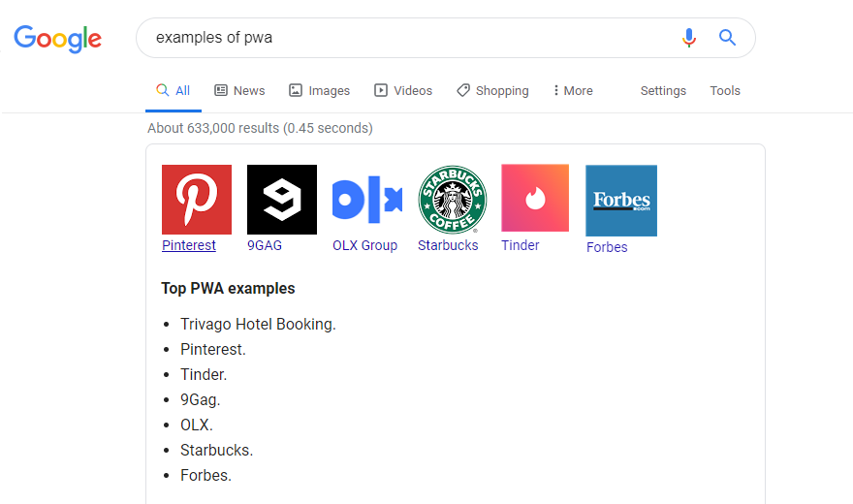Start voice search with microphone icon
Screen dimensions: 853x504
click(689, 38)
